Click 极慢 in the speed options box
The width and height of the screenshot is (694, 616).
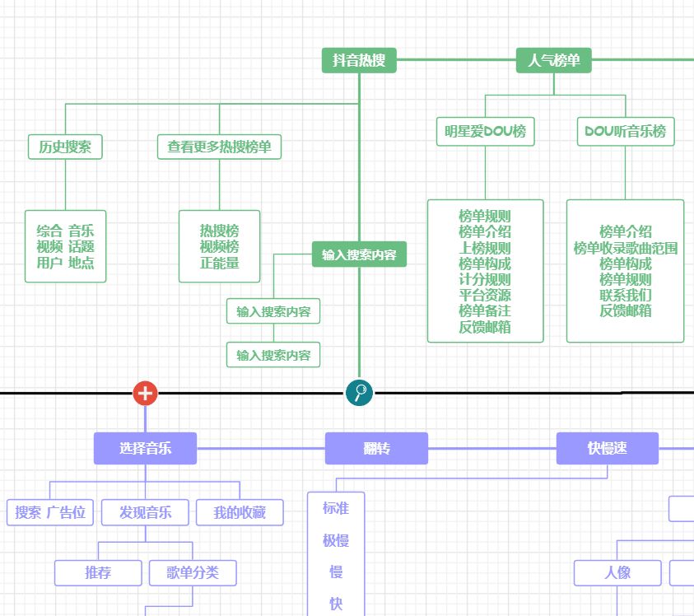click(336, 540)
